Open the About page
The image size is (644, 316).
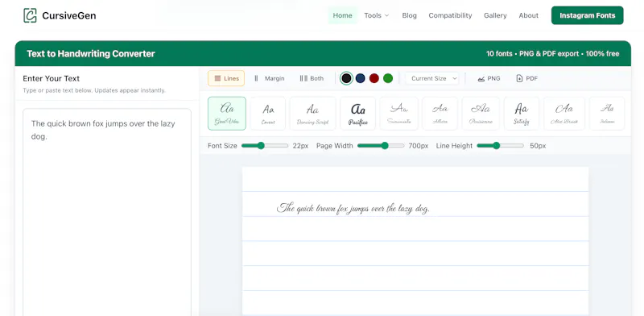pos(528,15)
